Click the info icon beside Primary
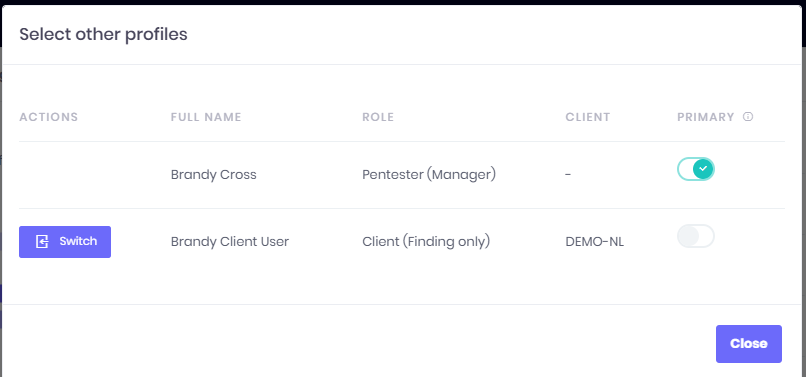The width and height of the screenshot is (806, 377). 748,117
